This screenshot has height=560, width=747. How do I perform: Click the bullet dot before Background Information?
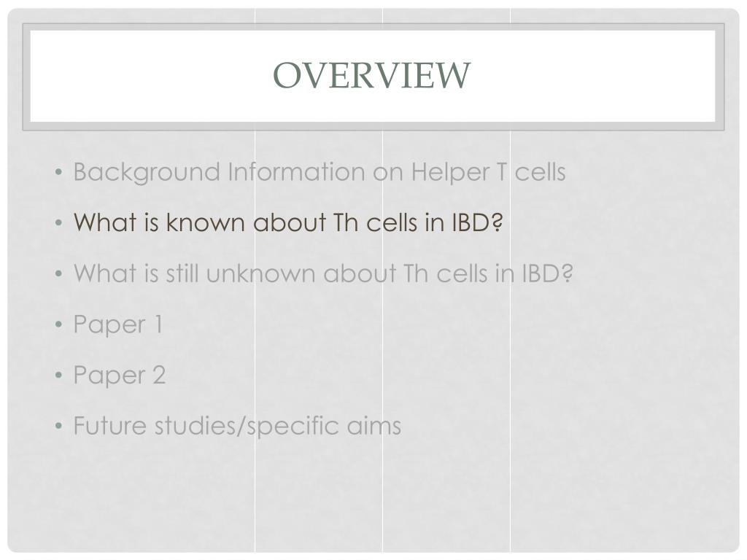[58, 172]
